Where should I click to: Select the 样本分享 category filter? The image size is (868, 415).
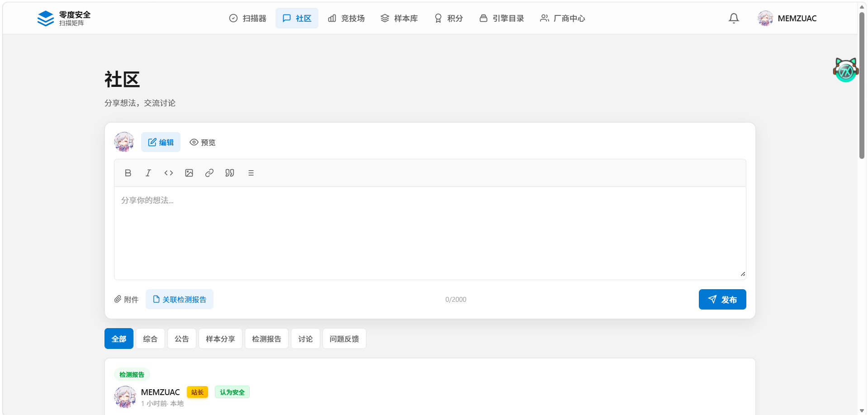(x=220, y=339)
